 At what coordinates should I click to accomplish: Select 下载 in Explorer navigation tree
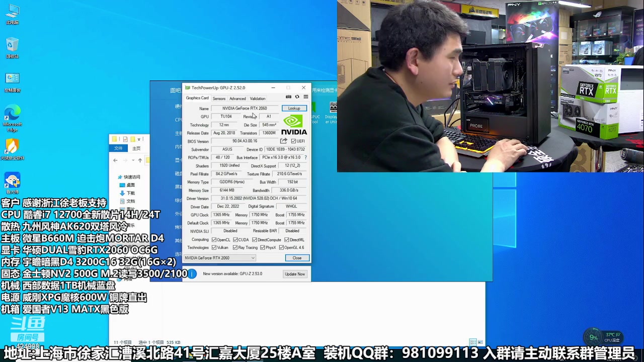[x=127, y=193]
